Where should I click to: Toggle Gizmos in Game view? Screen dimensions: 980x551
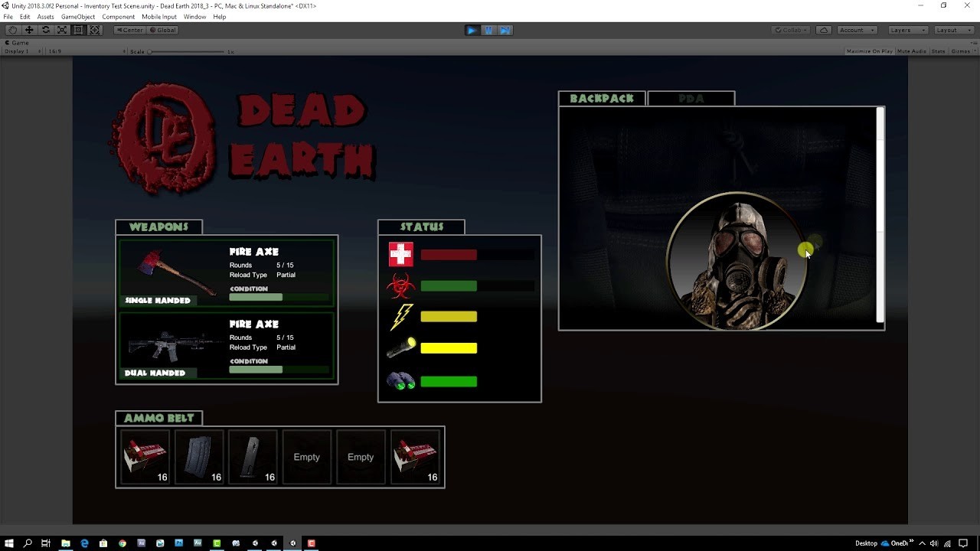[959, 51]
